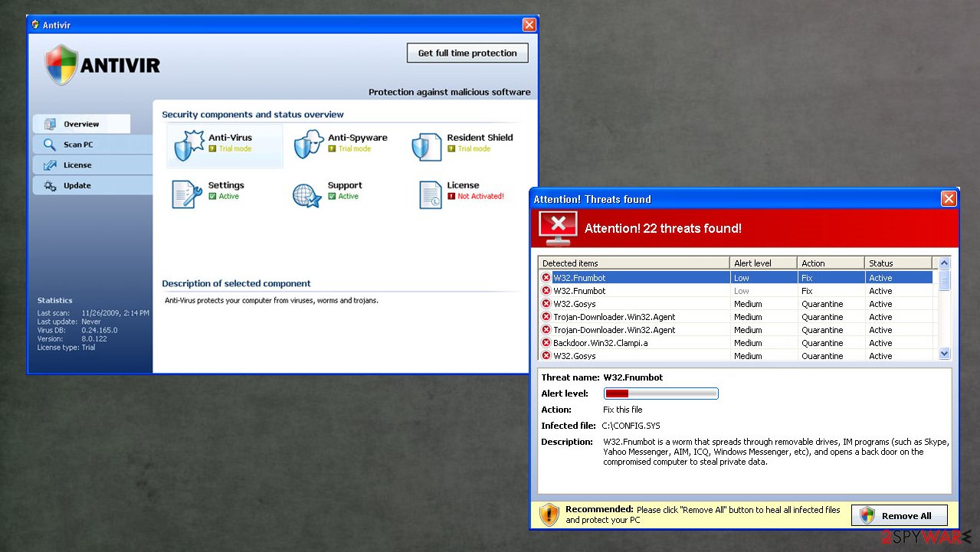
Task: Click the Fix this file action text
Action: click(x=623, y=410)
